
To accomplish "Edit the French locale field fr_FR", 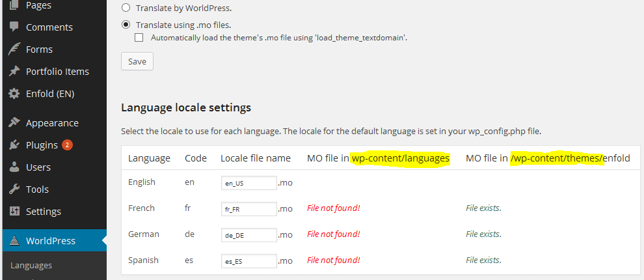I will tap(249, 209).
